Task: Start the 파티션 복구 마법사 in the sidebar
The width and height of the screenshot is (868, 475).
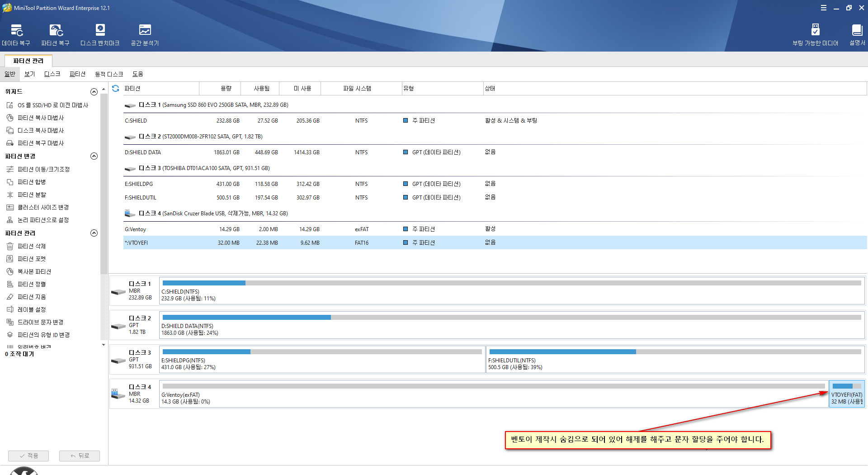Action: (x=36, y=143)
